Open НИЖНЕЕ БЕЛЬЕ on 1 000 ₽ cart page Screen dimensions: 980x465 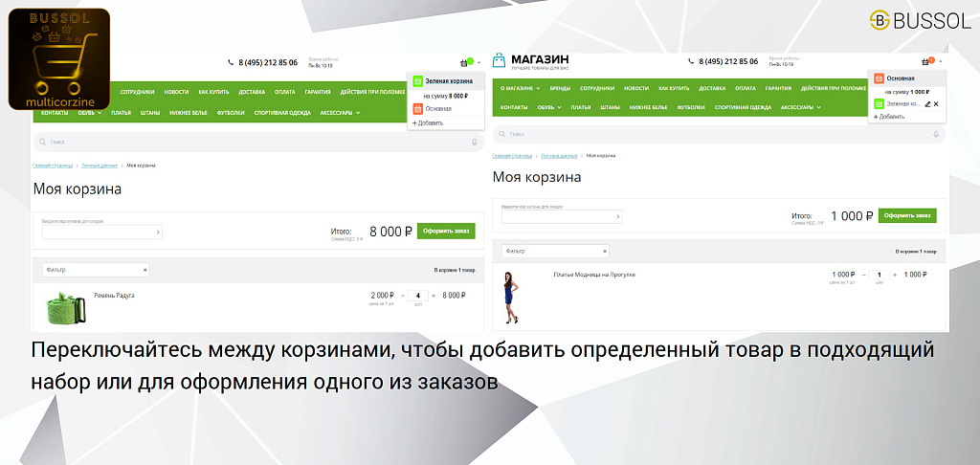point(648,107)
